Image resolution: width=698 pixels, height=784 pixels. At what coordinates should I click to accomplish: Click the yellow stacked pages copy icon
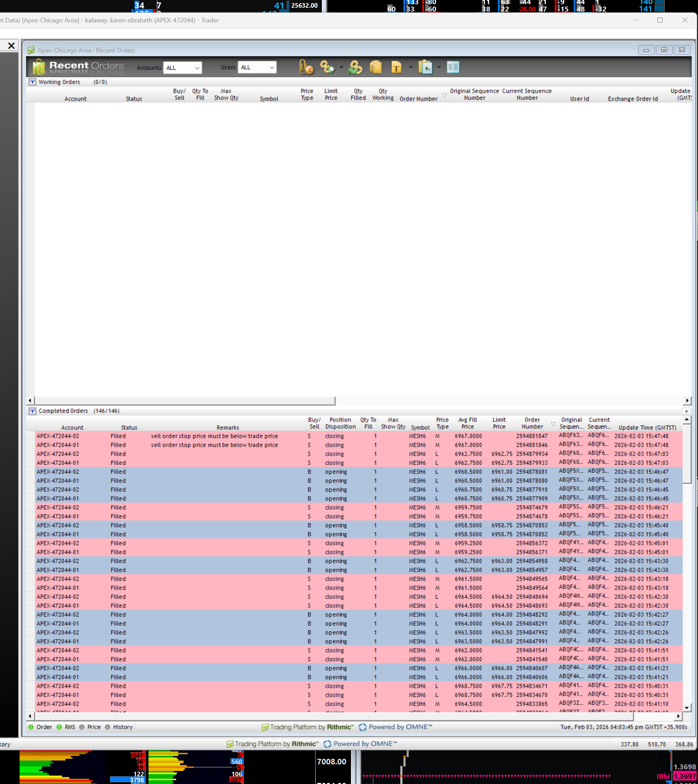pos(376,68)
